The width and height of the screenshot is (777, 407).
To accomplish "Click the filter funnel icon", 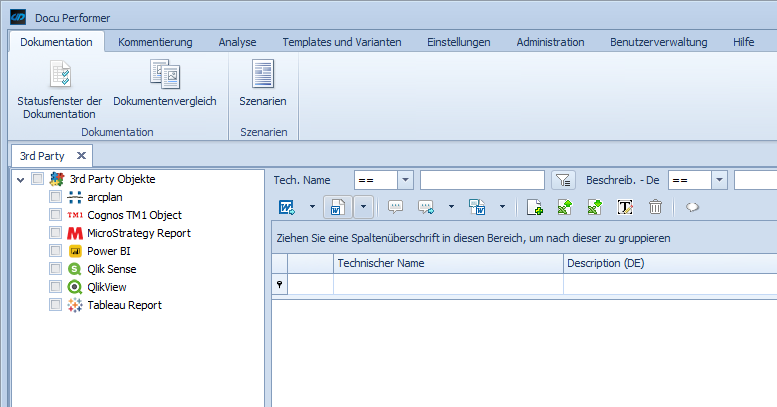I will [x=564, y=180].
